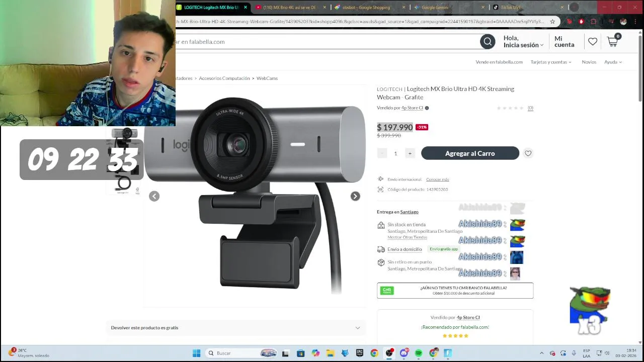Open the wishlist heart icon in header
644x362 pixels.
(593, 42)
